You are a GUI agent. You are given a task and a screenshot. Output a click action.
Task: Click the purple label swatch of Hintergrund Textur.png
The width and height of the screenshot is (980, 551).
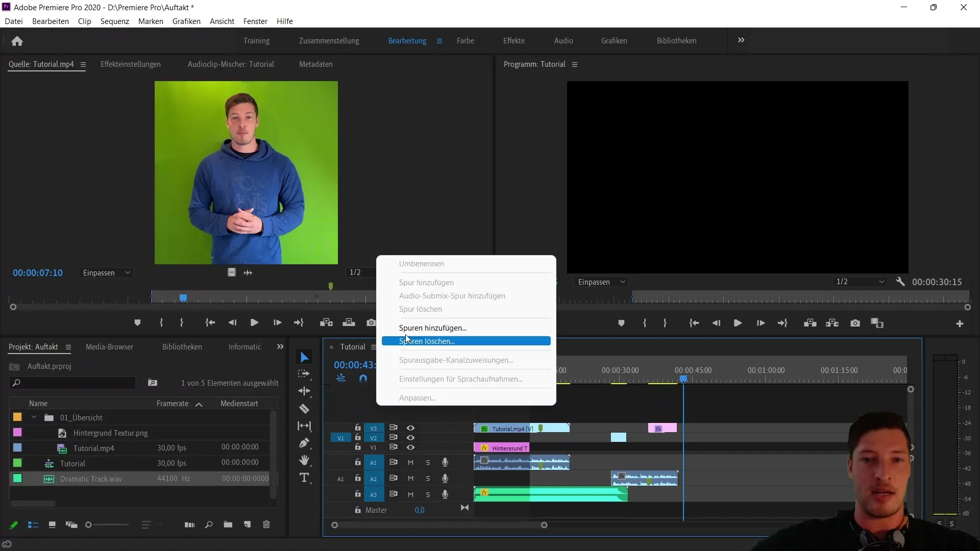17,432
